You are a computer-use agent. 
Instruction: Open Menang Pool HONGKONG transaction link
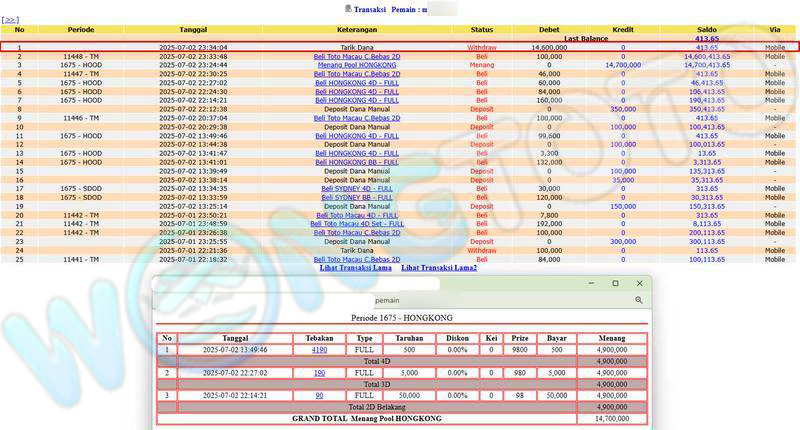357,64
